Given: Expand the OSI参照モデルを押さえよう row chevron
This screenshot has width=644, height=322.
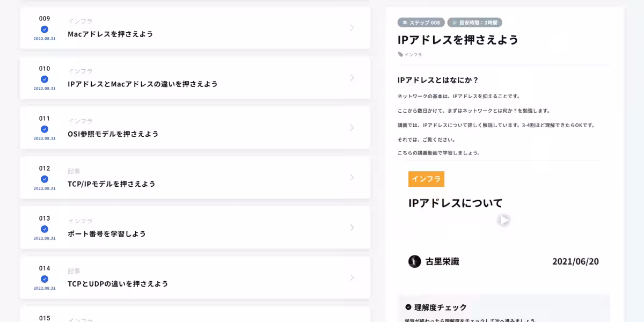Looking at the screenshot, I should [x=352, y=127].
